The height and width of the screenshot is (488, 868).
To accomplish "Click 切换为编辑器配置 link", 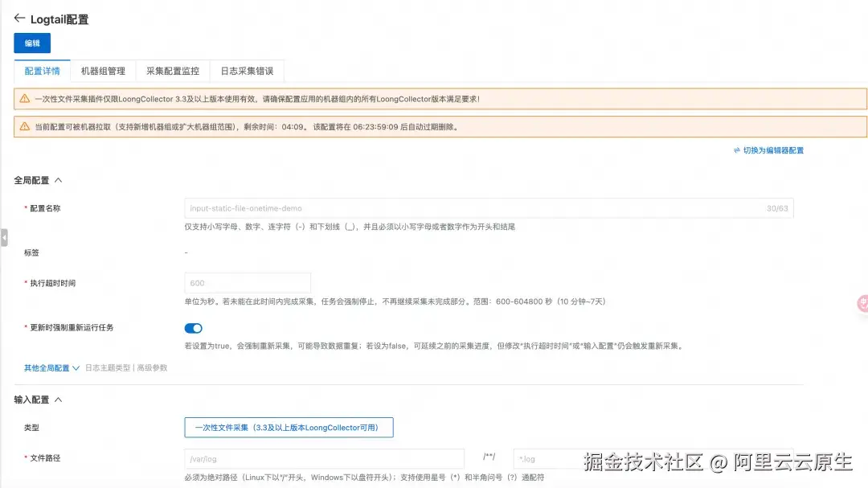I will (773, 150).
